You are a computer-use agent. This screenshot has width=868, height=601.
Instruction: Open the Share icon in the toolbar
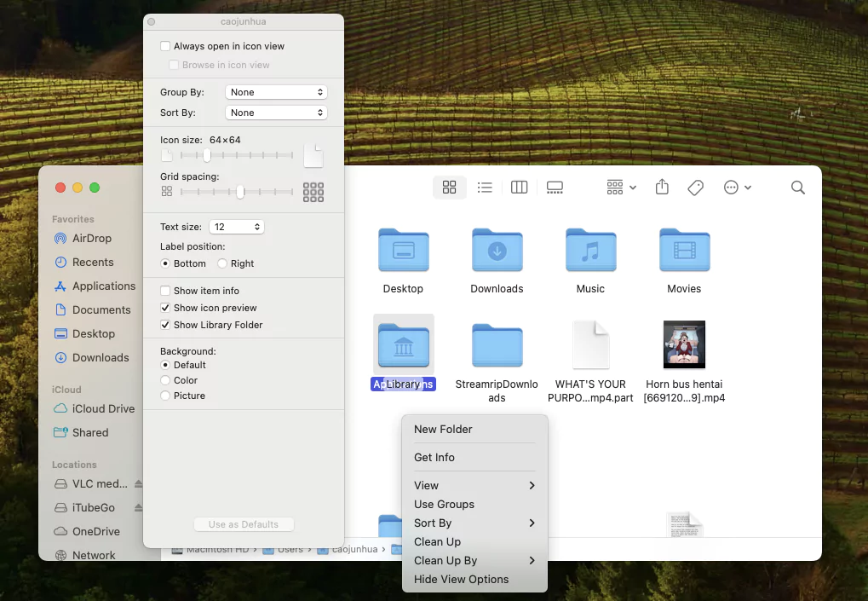(662, 187)
